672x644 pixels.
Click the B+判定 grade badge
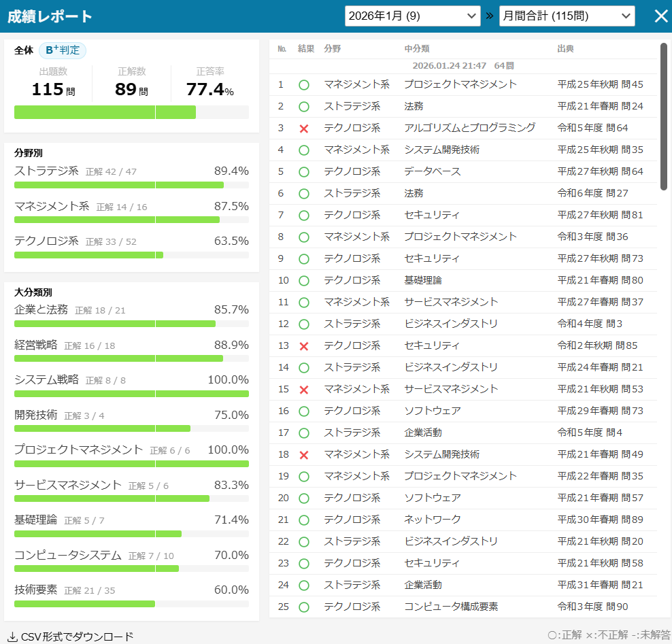coord(63,50)
